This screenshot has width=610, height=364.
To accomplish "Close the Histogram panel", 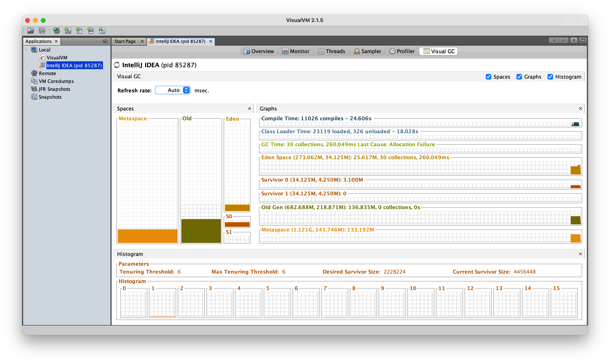I will click(580, 254).
